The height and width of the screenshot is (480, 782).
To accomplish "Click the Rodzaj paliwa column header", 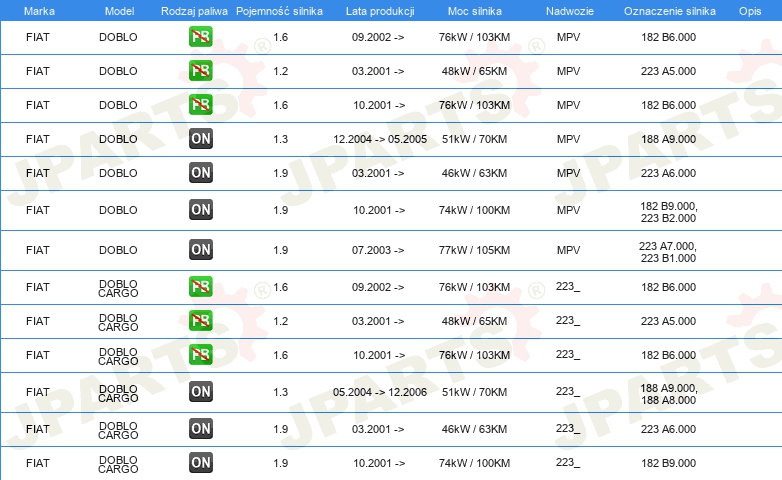I will click(x=194, y=11).
